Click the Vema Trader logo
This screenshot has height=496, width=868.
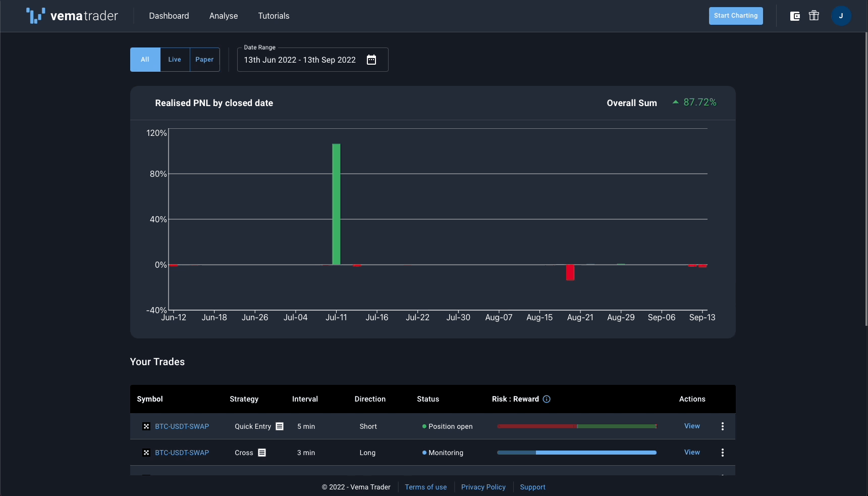(x=72, y=16)
